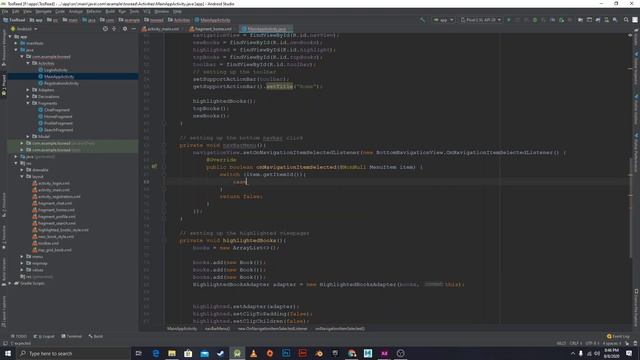Open the Android project view dropdown
This screenshot has height=360, width=640.
[24, 29]
